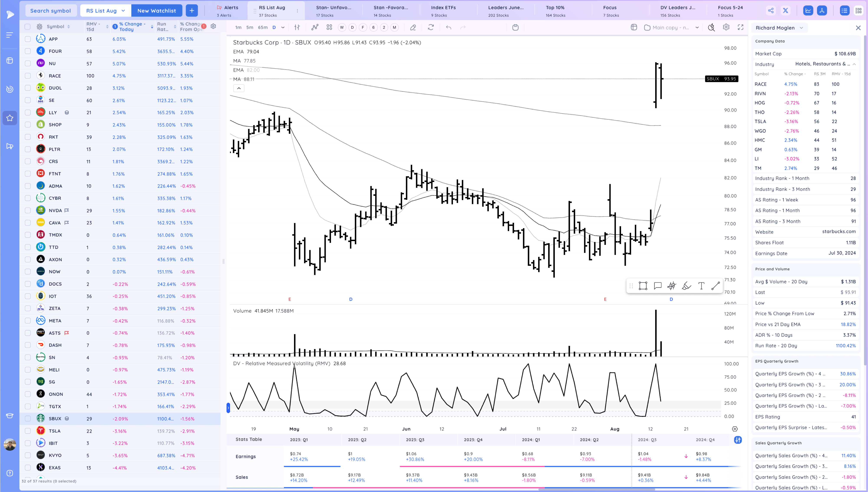Open chart settings gear icon
The width and height of the screenshot is (868, 492).
pos(726,27)
